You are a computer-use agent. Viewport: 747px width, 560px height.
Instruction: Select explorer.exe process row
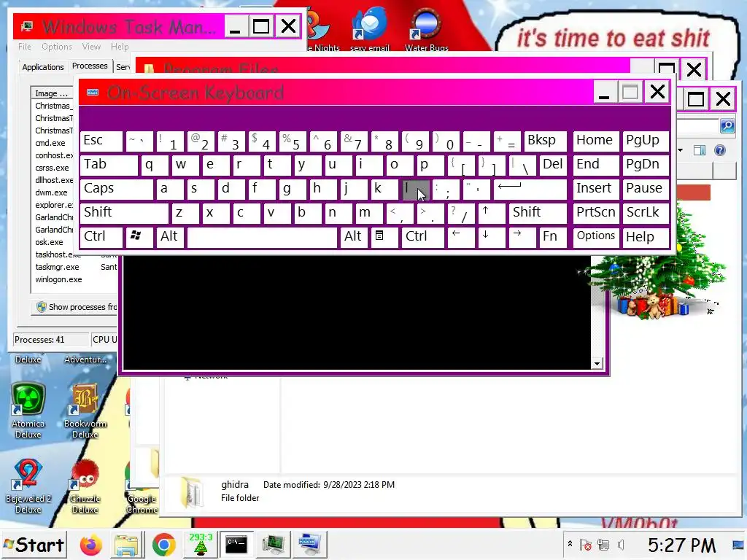[54, 205]
